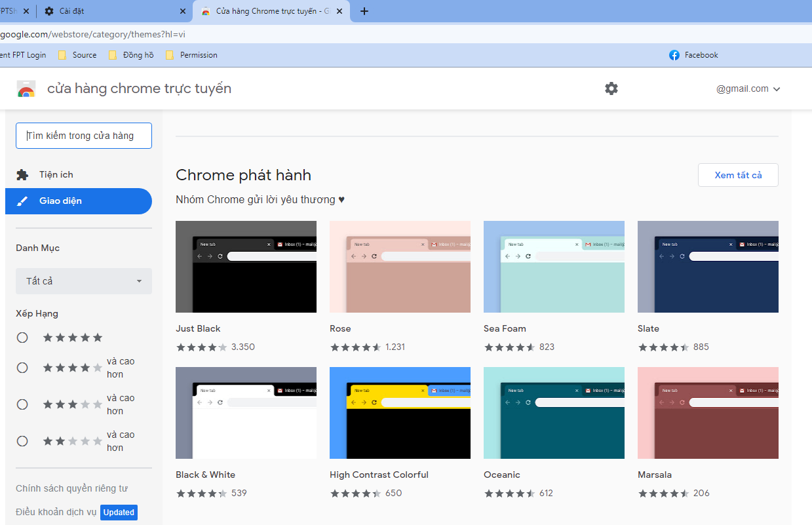812x525 pixels.
Task: Expand the gmail account dropdown
Action: (748, 88)
